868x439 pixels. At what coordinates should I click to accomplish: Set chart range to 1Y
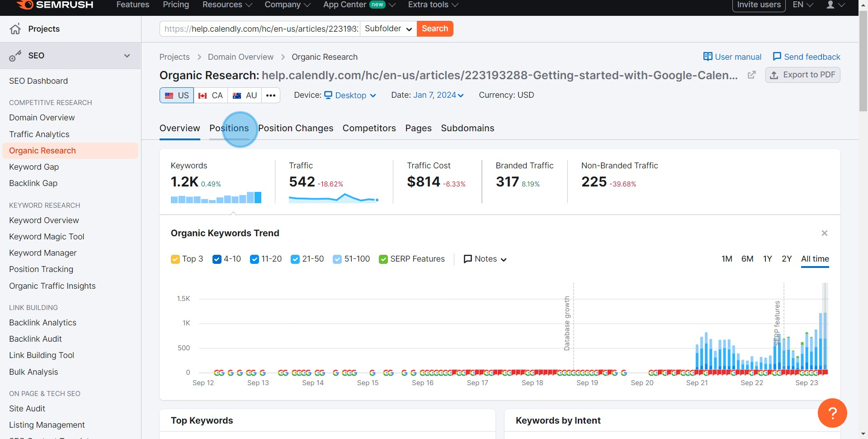tap(768, 259)
